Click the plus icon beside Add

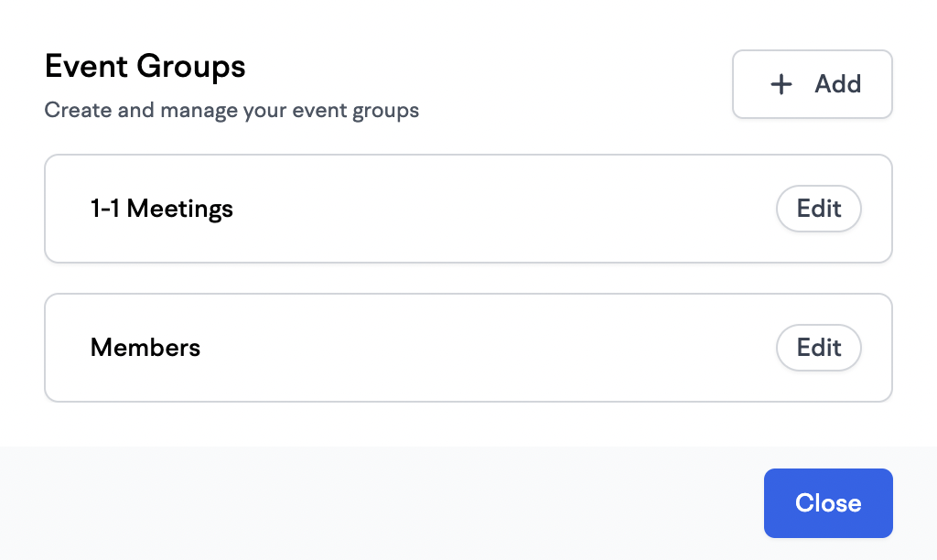tap(781, 84)
